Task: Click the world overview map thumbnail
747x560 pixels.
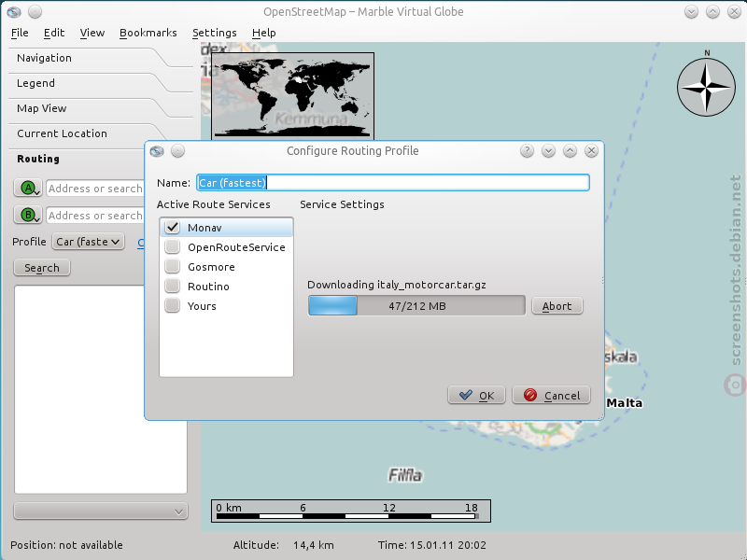Action: tap(292, 96)
